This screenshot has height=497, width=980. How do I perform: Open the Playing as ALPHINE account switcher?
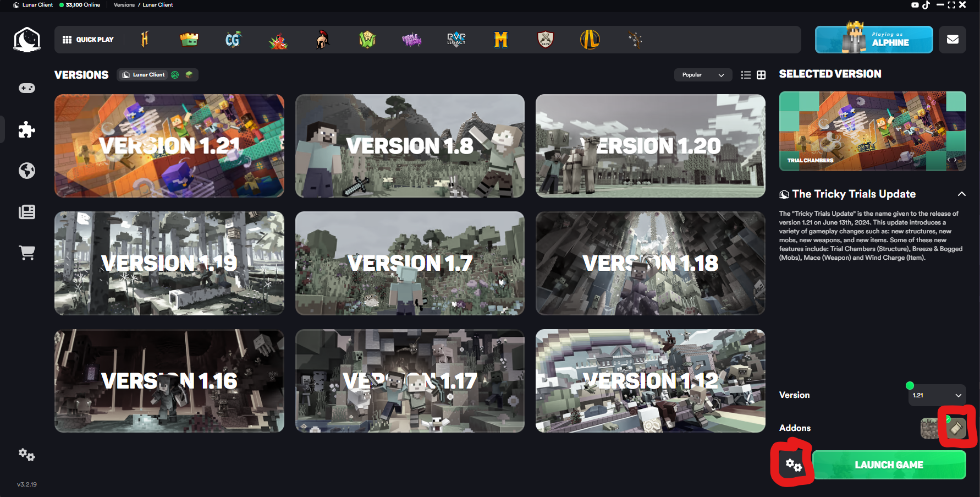pos(874,40)
